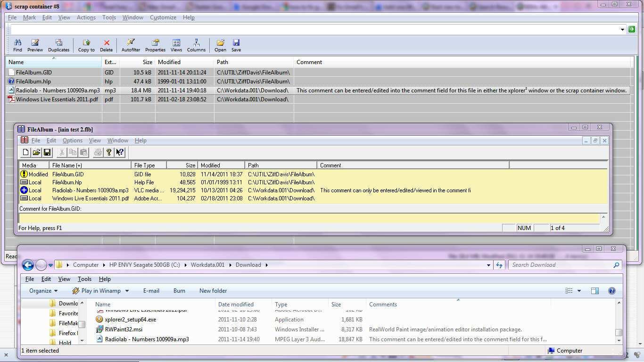This screenshot has width=644, height=362.
Task: Click the Paste clipboard icon in FileAlbum
Action: [x=83, y=152]
